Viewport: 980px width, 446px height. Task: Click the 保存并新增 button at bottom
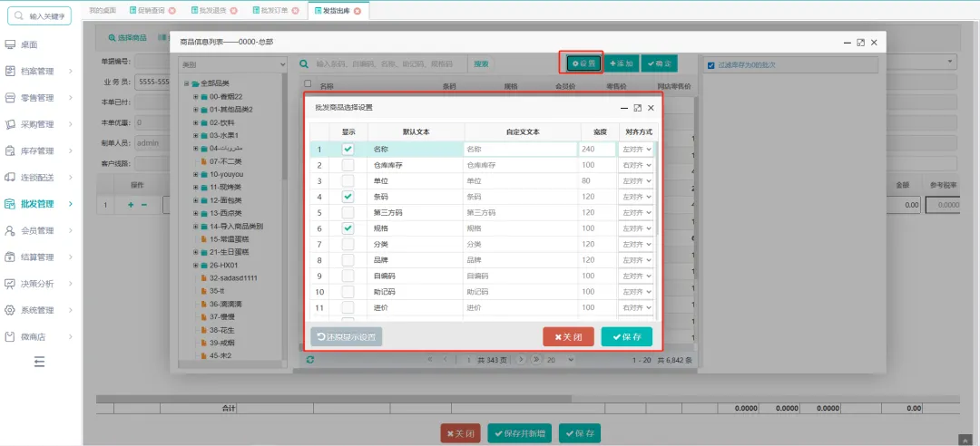coord(519,433)
